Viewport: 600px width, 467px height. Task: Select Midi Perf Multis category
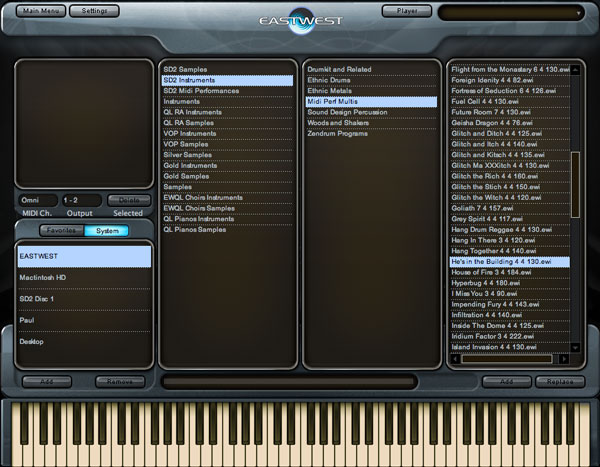click(371, 101)
